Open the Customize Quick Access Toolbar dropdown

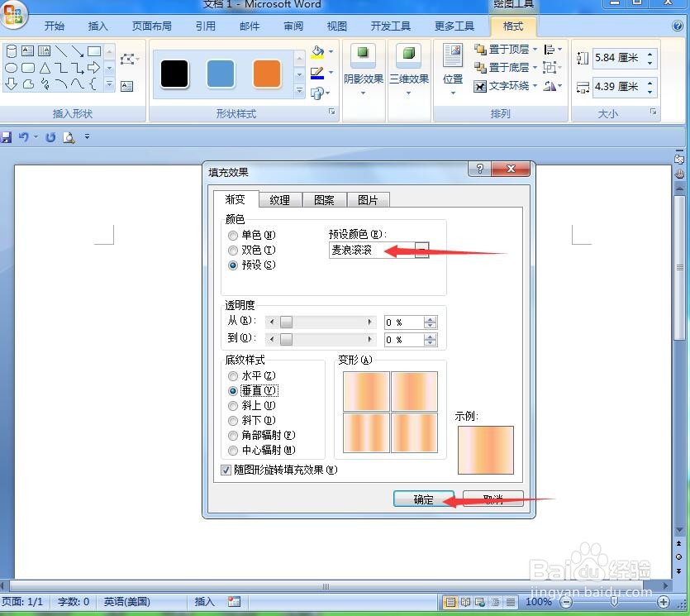pos(87,137)
